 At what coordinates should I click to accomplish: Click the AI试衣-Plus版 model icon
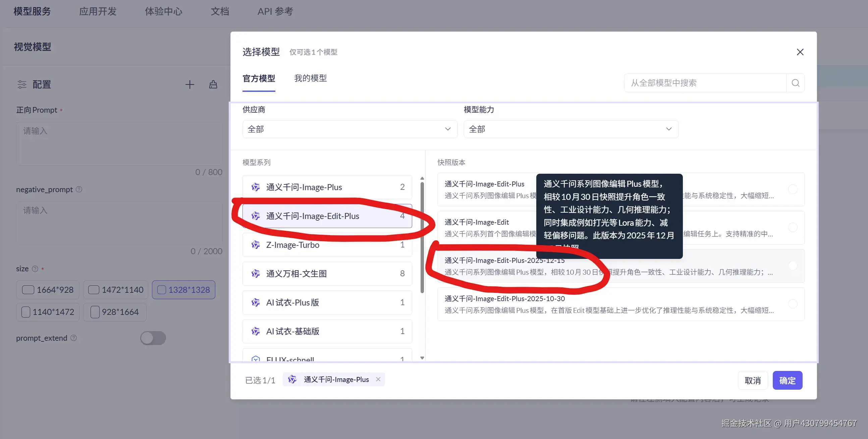tap(256, 302)
